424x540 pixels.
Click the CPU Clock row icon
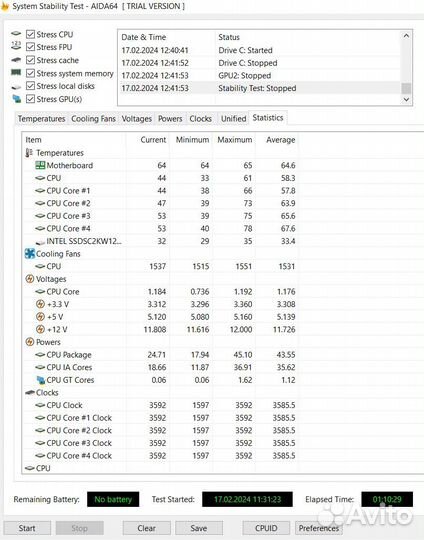(40, 405)
